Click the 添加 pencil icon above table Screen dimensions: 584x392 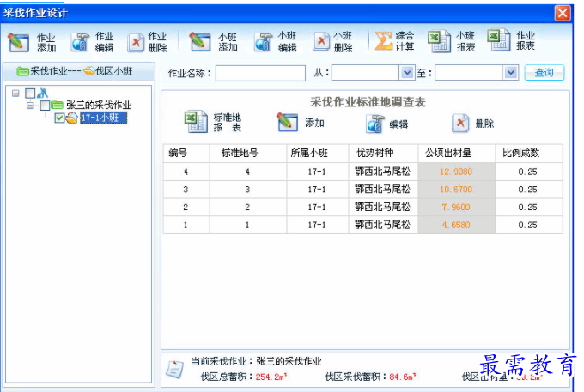pos(287,122)
